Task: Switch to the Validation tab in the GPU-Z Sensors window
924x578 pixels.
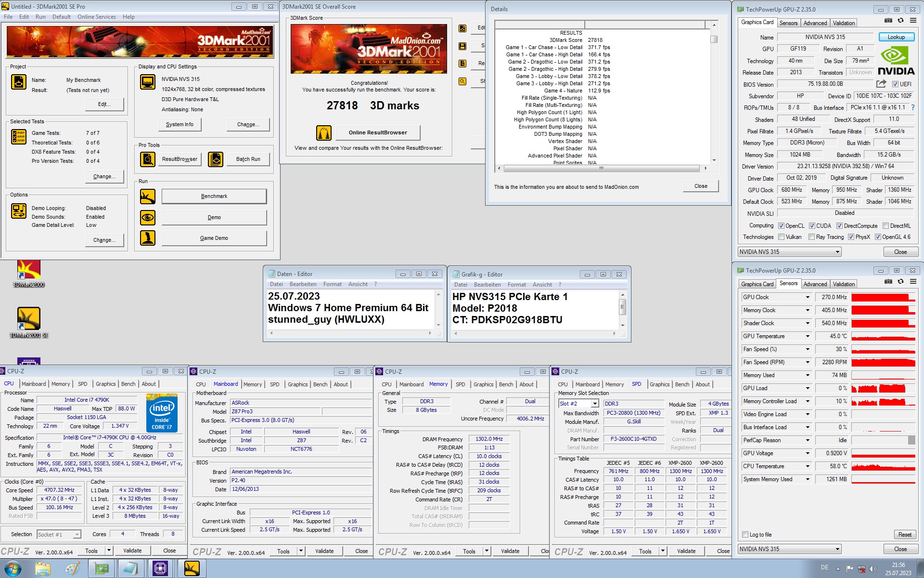Action: [844, 284]
